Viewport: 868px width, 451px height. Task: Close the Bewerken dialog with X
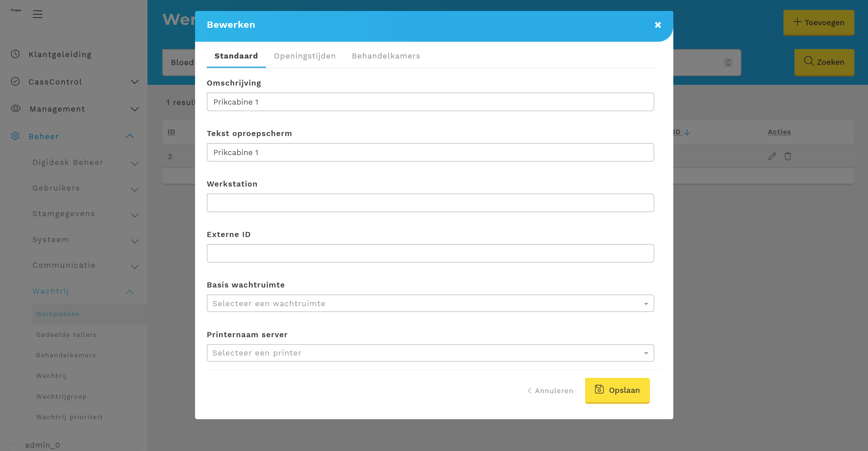(658, 25)
